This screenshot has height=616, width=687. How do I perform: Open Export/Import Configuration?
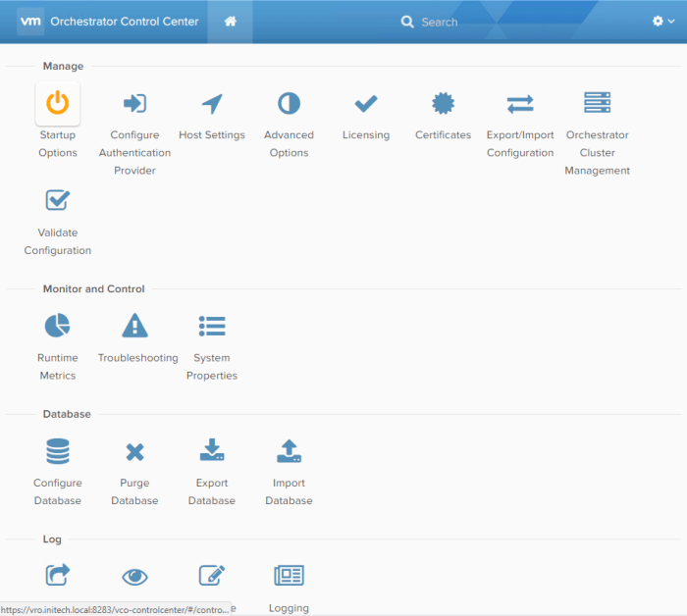click(520, 104)
